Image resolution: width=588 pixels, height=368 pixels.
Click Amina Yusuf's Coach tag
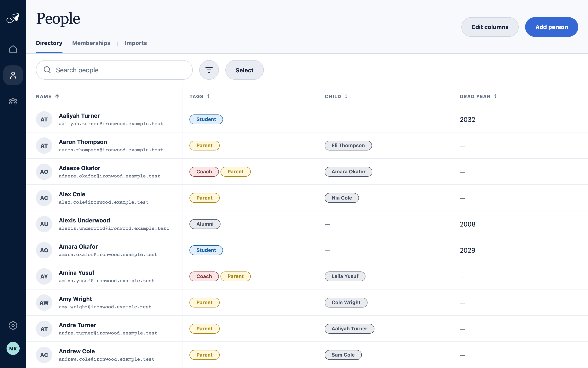[x=204, y=276]
